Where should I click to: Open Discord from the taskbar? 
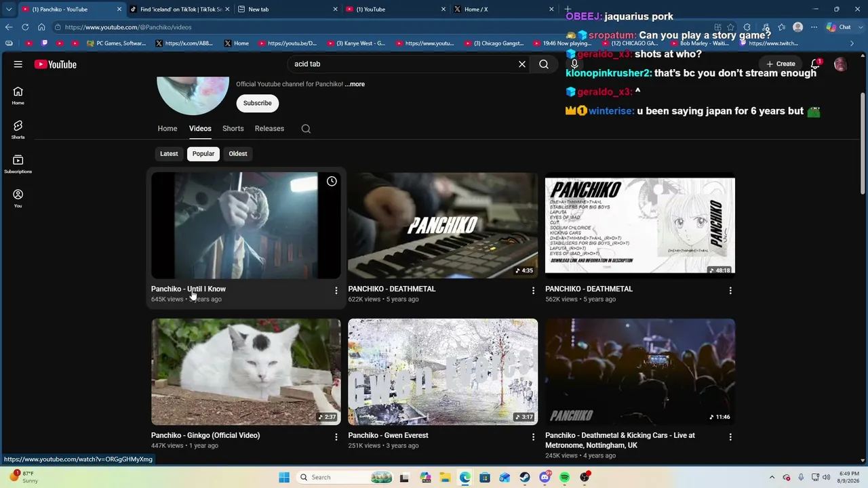545,477
